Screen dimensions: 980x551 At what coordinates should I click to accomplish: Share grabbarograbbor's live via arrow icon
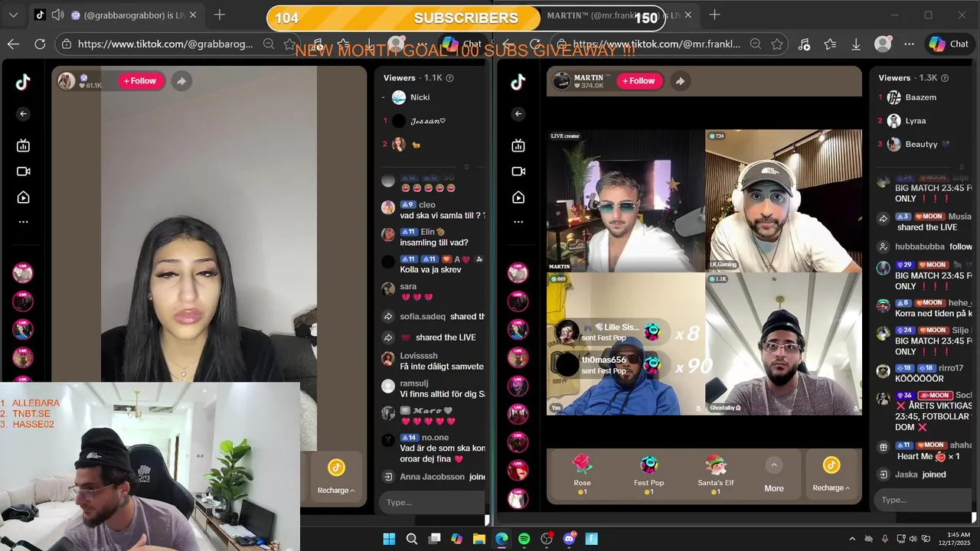coord(181,80)
